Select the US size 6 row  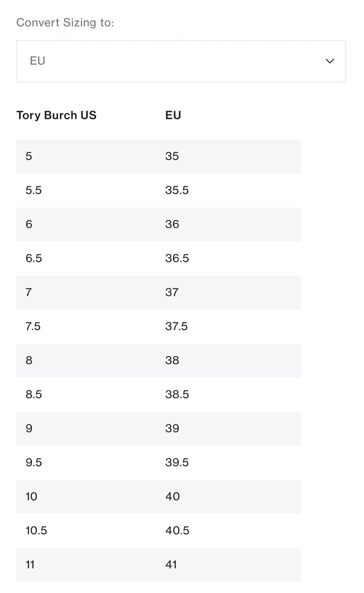(x=159, y=224)
